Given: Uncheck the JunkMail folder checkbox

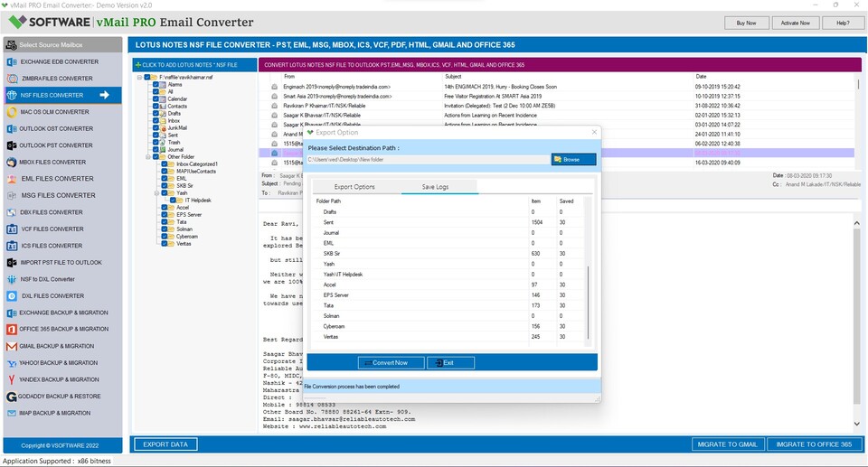Looking at the screenshot, I should pyautogui.click(x=156, y=128).
